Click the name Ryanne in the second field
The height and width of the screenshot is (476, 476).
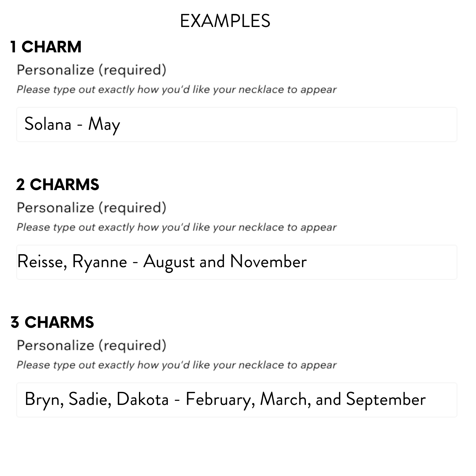pos(100,262)
